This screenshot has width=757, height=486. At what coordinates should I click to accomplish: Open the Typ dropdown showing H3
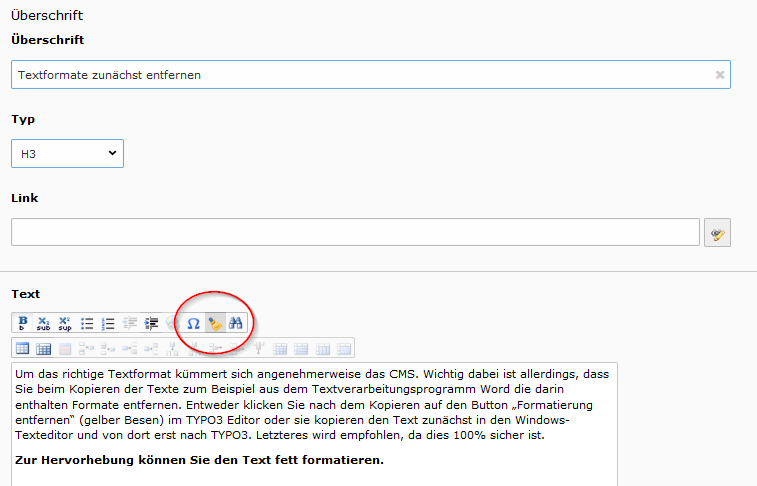[x=68, y=153]
